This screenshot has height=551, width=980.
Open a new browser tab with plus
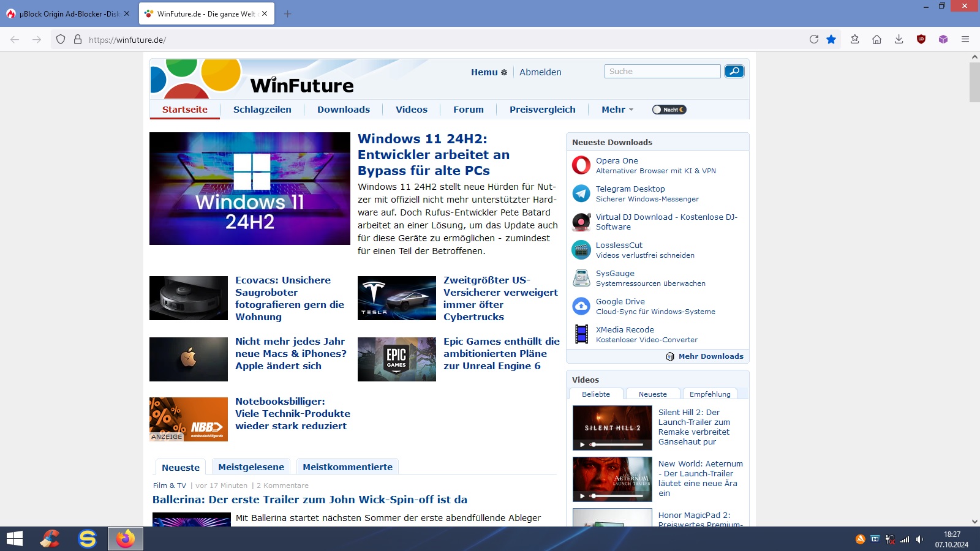point(287,13)
